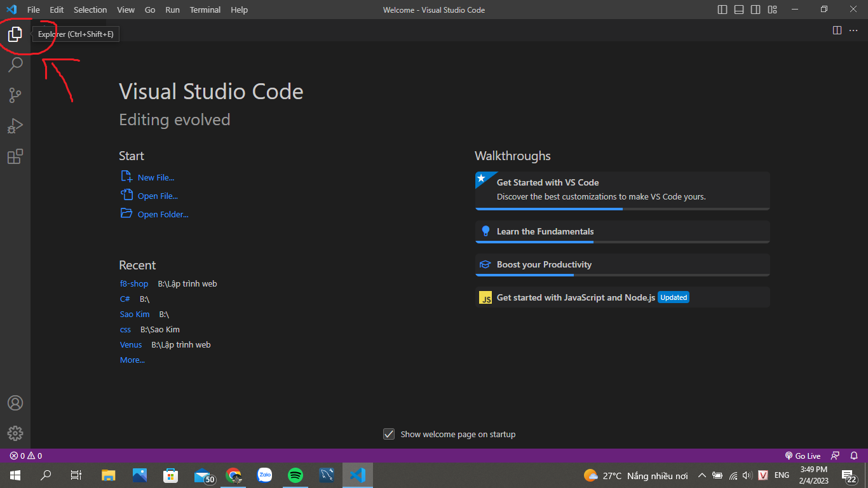The height and width of the screenshot is (488, 868).
Task: Open recent folder Sao Kim
Action: (135, 314)
